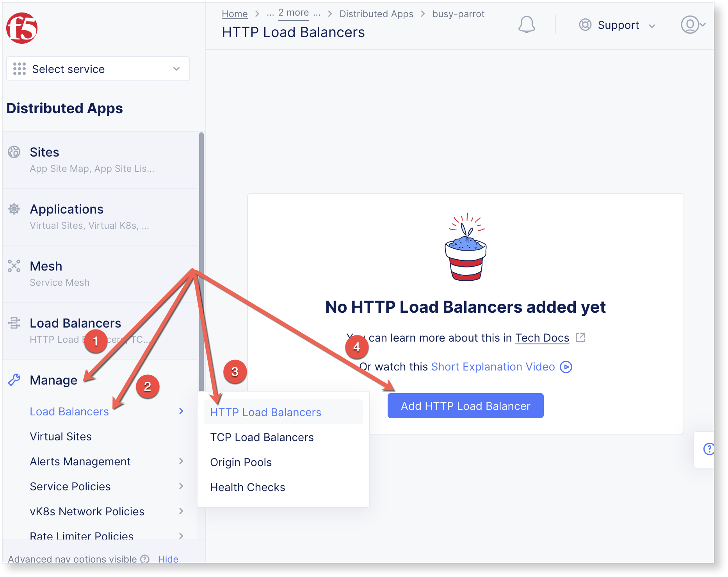This screenshot has width=728, height=577.
Task: Click the Mesh network icon
Action: coord(14,266)
